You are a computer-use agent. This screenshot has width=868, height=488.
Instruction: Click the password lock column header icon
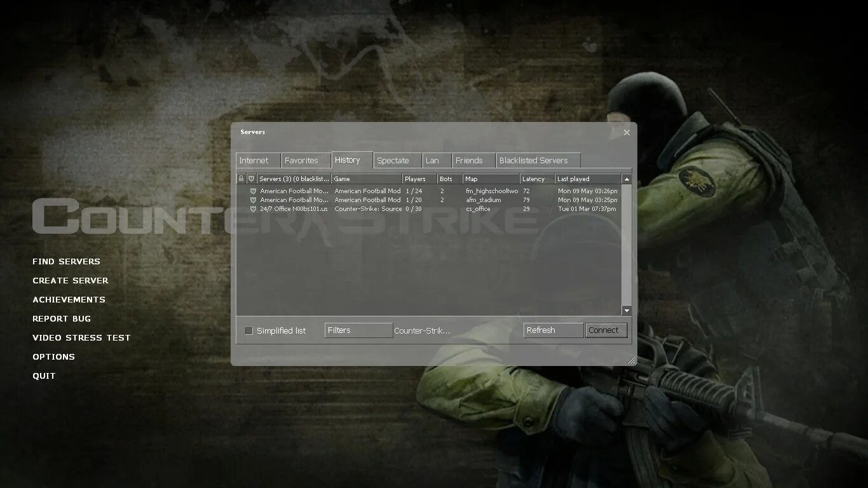click(241, 179)
